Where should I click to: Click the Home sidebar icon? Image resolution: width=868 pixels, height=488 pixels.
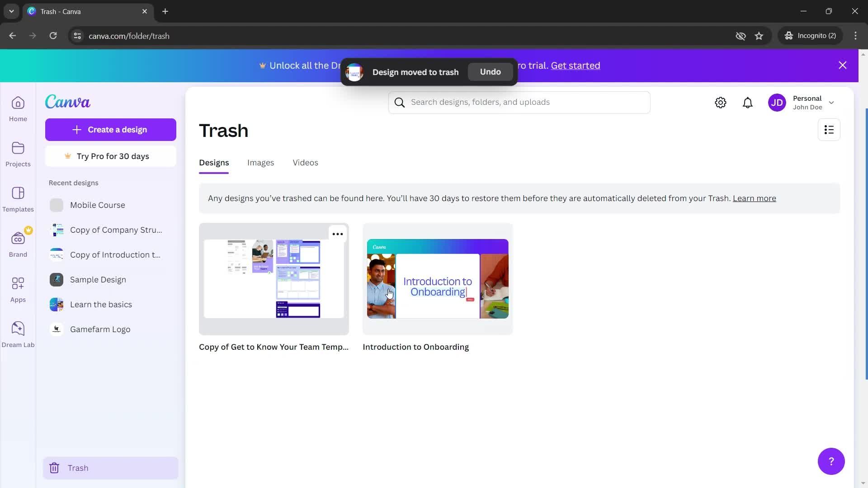18,109
